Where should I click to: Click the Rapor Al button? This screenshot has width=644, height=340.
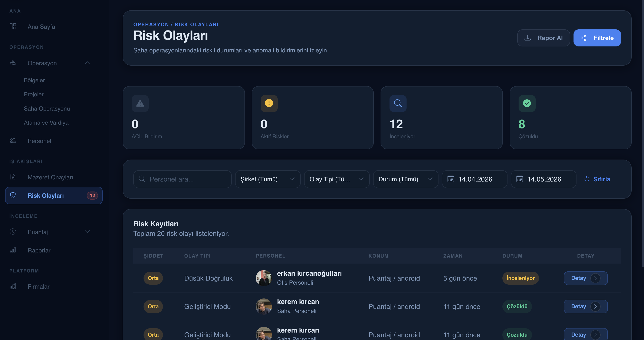pyautogui.click(x=543, y=38)
